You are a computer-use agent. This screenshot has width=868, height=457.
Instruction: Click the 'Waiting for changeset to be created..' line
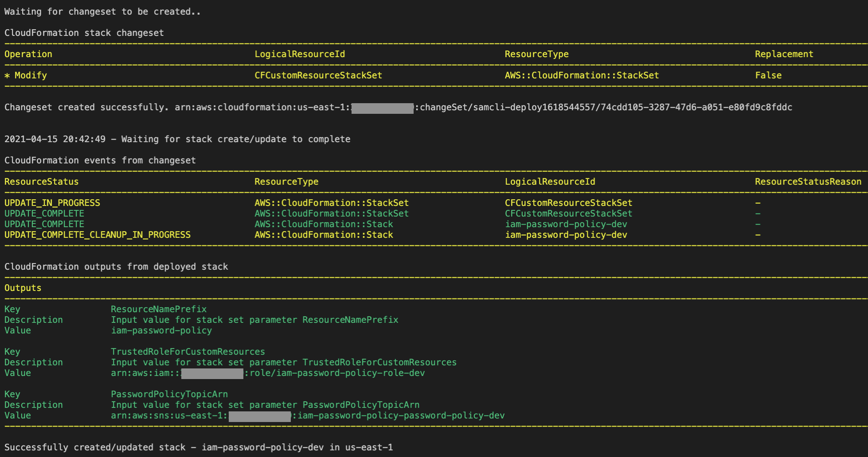102,12
